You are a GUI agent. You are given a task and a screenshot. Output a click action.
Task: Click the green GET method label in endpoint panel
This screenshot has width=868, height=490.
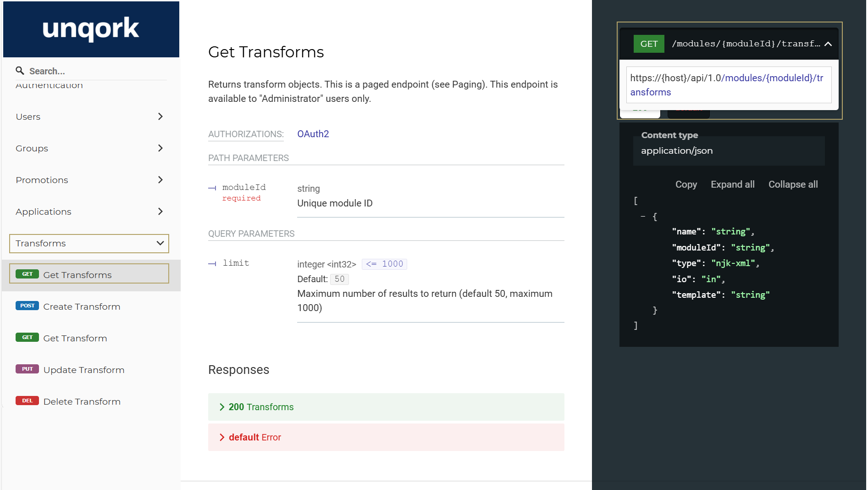point(649,44)
